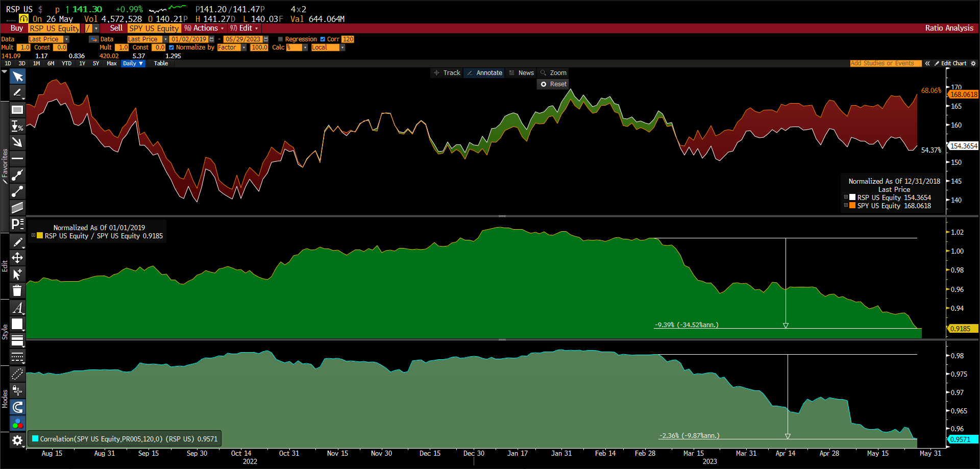Viewport: 980px width, 469px height.
Task: Open the white fill color swatch
Action: [x=17, y=324]
